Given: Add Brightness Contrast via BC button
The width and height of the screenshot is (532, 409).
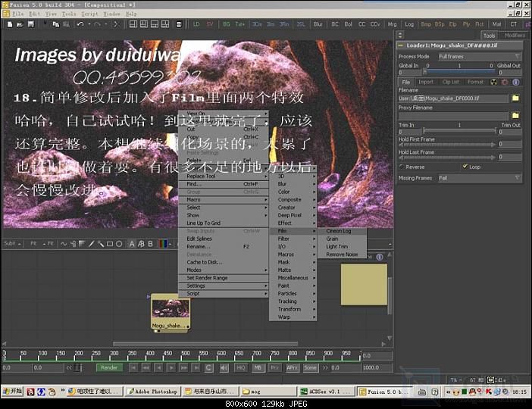Looking at the screenshot, I should pyautogui.click(x=335, y=24).
